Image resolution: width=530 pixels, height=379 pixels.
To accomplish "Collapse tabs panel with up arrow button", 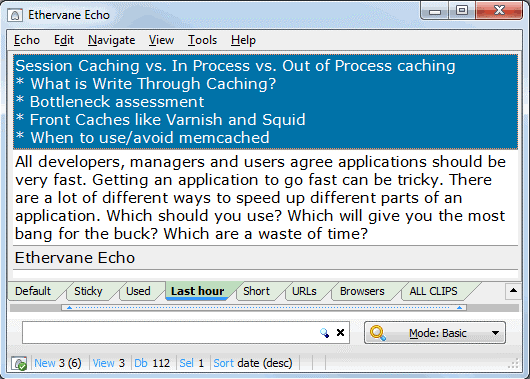I will 513,291.
